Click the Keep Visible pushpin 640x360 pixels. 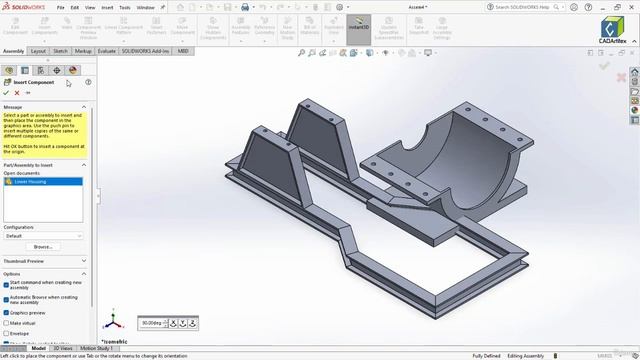click(x=28, y=93)
